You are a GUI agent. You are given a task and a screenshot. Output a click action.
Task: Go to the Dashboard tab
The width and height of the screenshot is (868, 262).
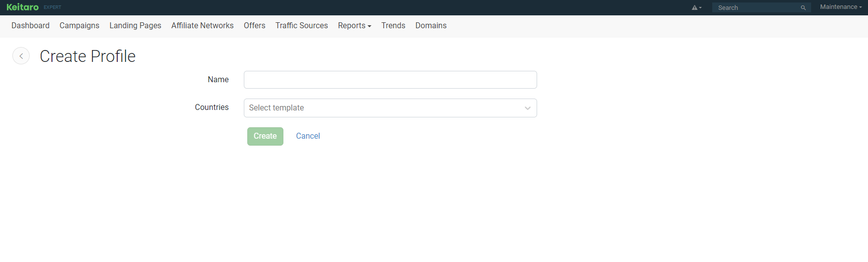pyautogui.click(x=30, y=26)
